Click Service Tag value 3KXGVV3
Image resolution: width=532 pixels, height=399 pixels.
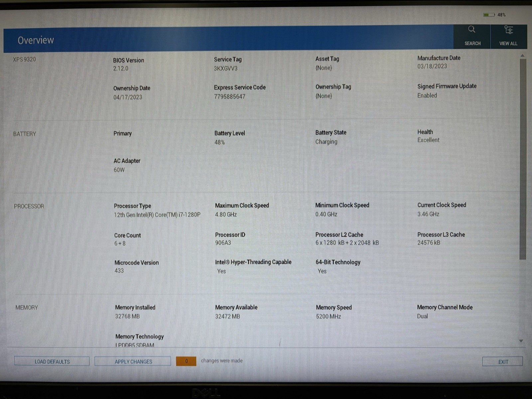225,68
